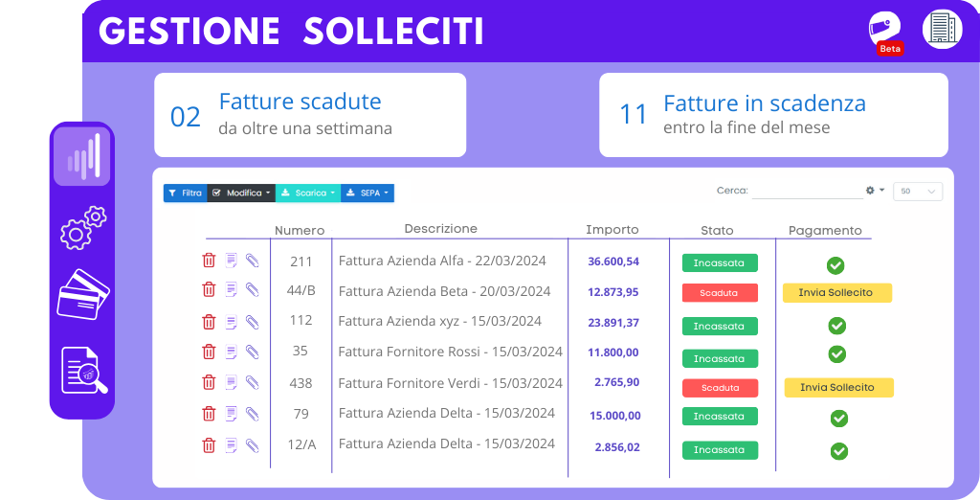The width and height of the screenshot is (980, 500).
Task: Open the Scarica download dropdown
Action: (x=308, y=193)
